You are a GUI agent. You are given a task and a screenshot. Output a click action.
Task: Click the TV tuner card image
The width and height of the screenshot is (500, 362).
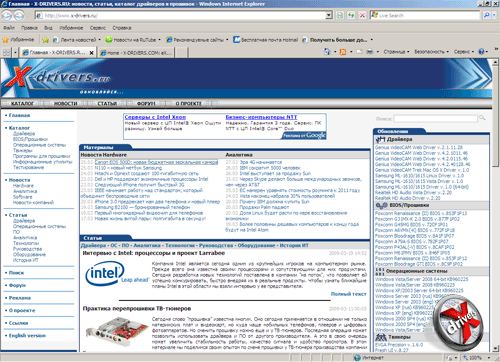116,332
